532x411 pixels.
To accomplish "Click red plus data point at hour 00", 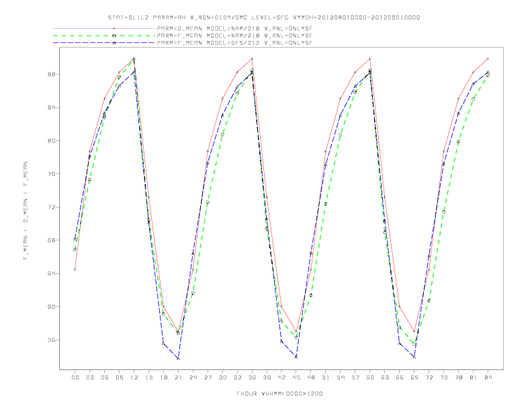I will [75, 269].
